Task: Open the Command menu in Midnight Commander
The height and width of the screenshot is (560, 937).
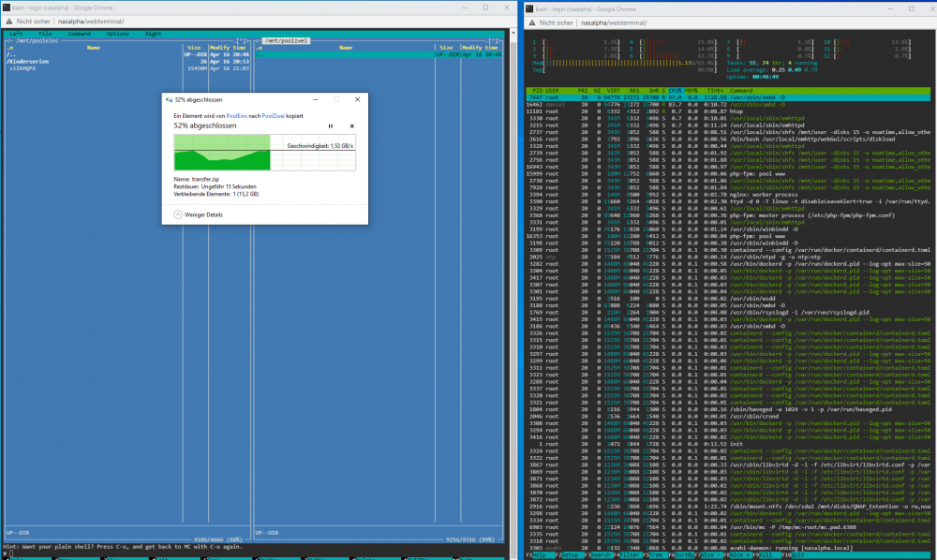Action: click(x=79, y=34)
